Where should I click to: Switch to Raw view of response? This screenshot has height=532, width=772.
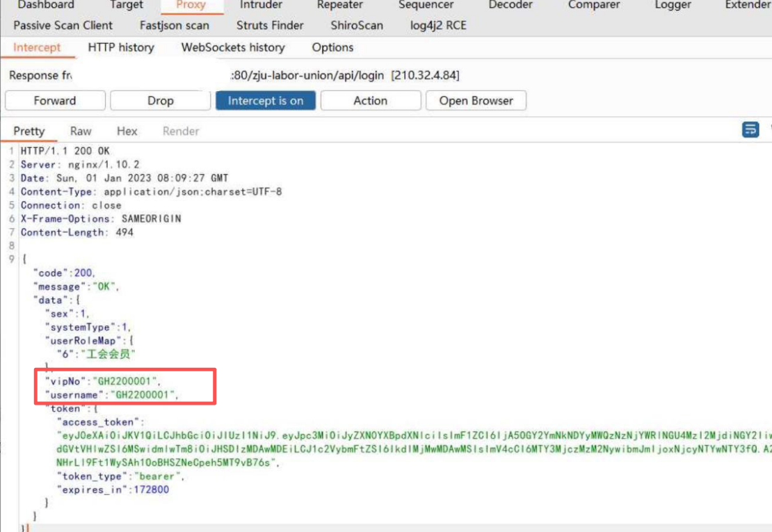pos(81,131)
